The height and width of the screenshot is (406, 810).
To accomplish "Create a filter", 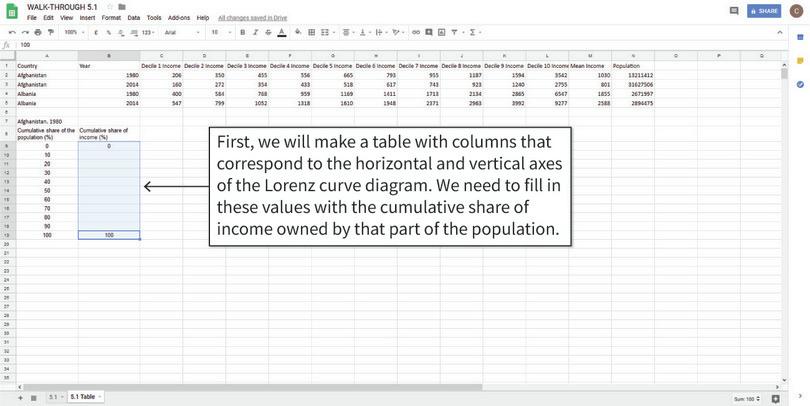I will pos(455,32).
